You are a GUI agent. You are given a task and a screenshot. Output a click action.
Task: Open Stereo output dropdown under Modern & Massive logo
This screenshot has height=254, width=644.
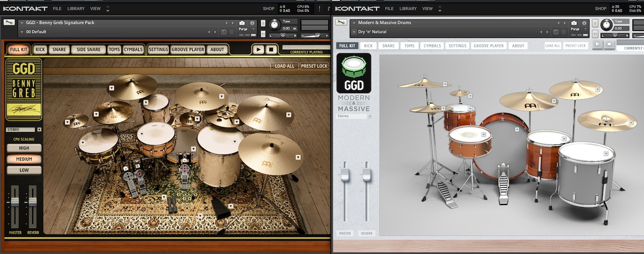pos(369,116)
